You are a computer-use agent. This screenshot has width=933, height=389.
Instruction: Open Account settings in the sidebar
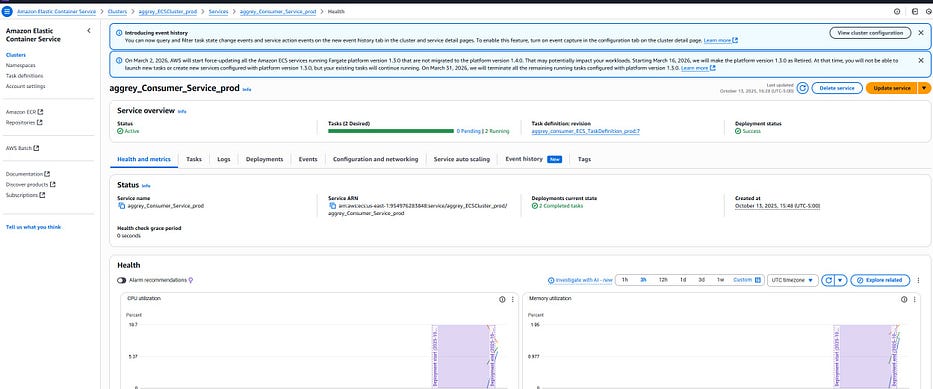(26, 86)
